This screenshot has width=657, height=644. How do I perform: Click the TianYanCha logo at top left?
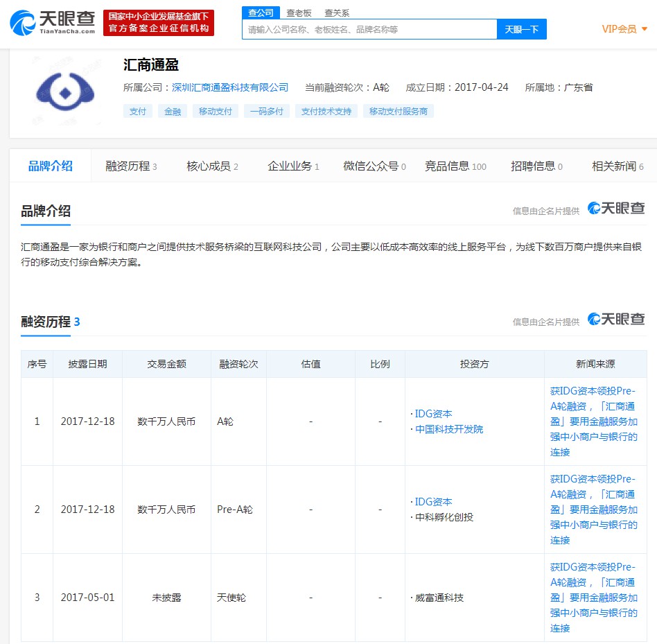pos(53,23)
